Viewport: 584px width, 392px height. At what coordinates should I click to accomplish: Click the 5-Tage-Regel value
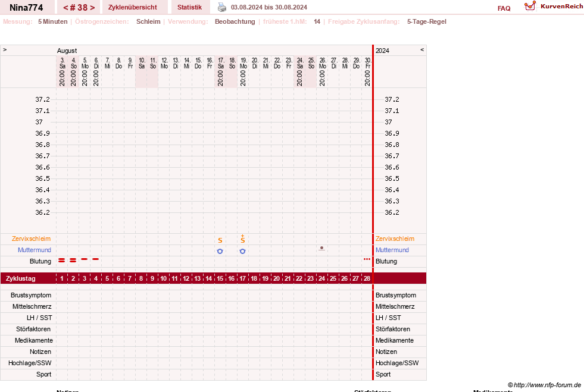click(x=427, y=21)
